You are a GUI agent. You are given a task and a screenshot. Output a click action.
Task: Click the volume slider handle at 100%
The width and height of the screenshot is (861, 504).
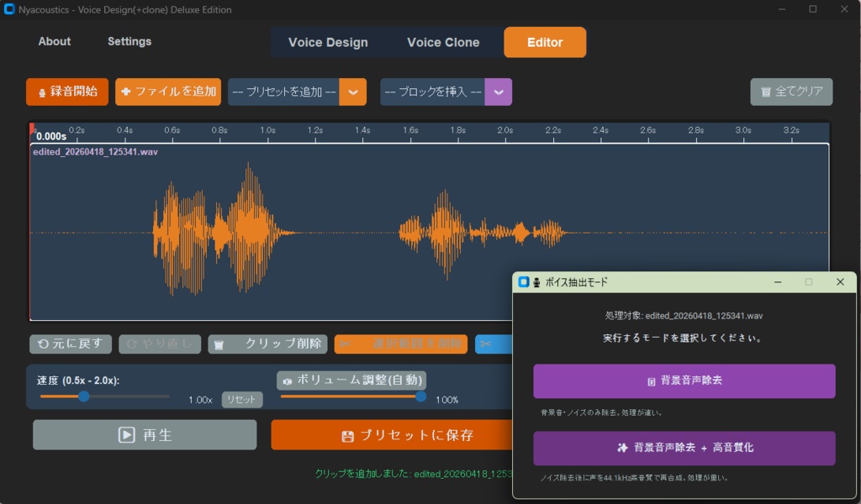420,398
